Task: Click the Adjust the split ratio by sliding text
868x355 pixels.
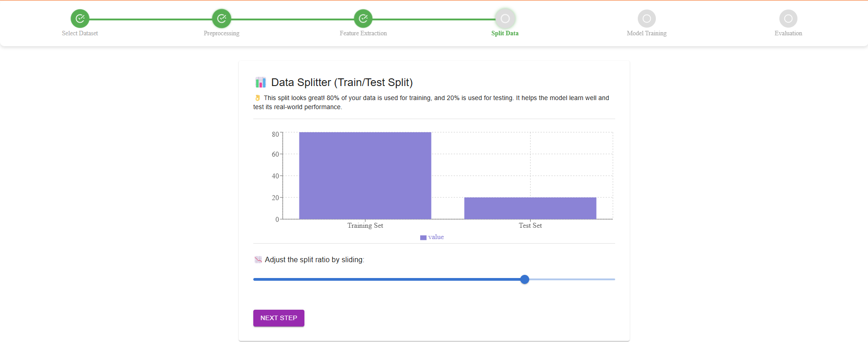Action: [314, 259]
